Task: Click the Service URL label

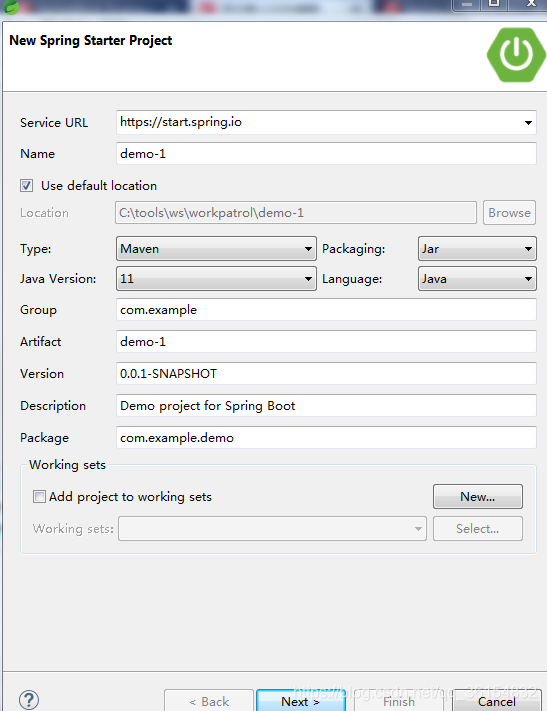Action: tap(54, 122)
